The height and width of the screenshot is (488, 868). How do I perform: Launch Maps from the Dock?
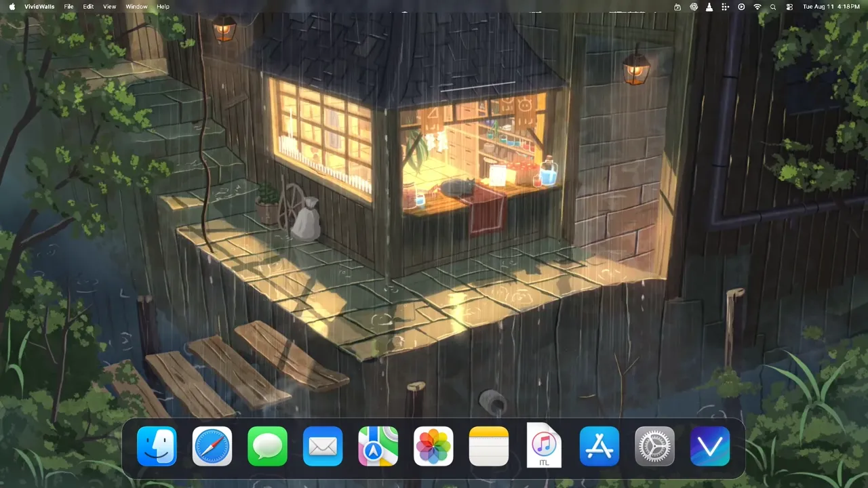coord(378,447)
